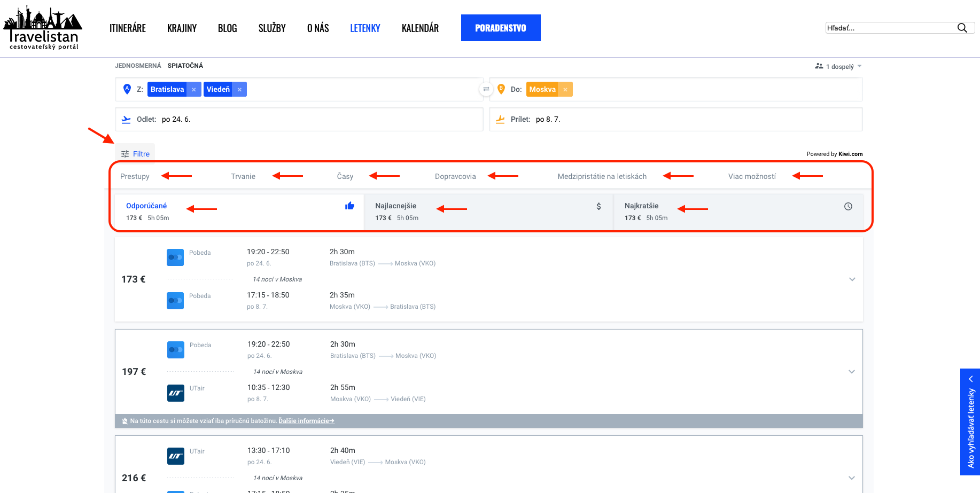The width and height of the screenshot is (980, 493).
Task: Select the JEDNOSMERNÁ trip type
Action: click(138, 66)
